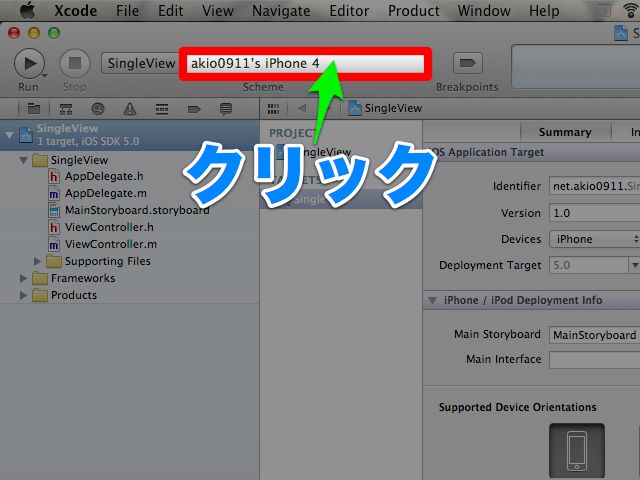
Task: Open the Help menu
Action: click(544, 11)
